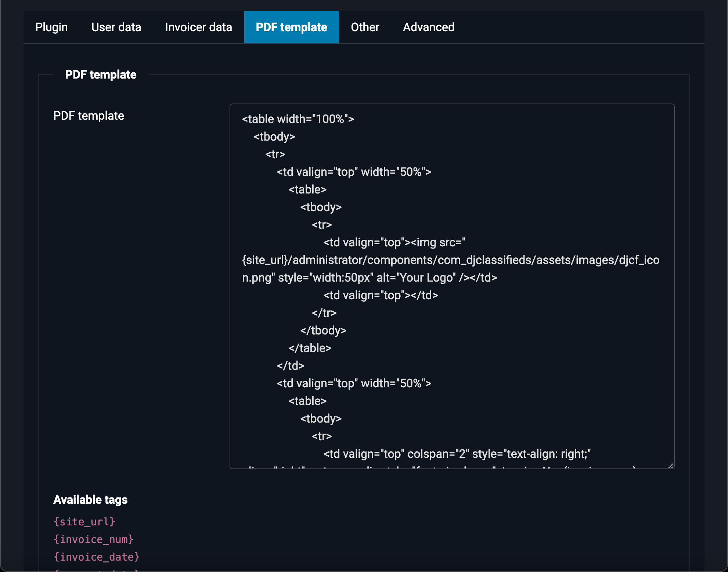Click the PDF template fieldset legend
The image size is (728, 572).
(x=101, y=75)
